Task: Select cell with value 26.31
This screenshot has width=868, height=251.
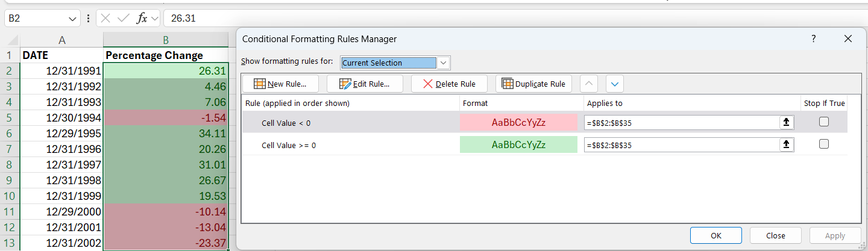Action: tap(166, 71)
